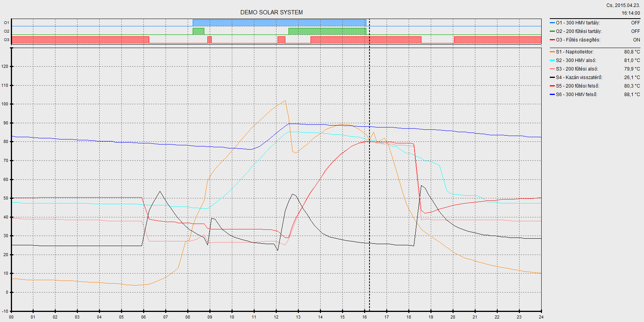The height and width of the screenshot is (322, 644).
Task: Click the orange S1 Napkollektor legend color marker
Action: pyautogui.click(x=552, y=52)
